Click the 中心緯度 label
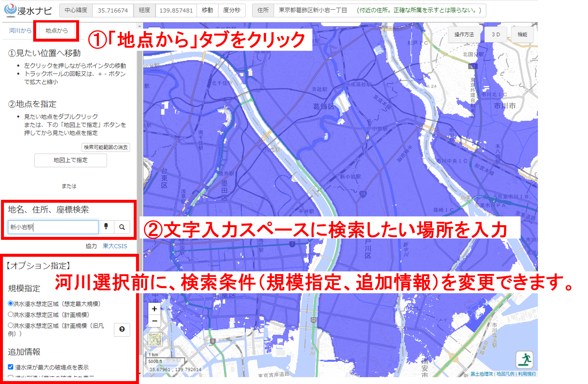The width and height of the screenshot is (588, 384). pyautogui.click(x=76, y=10)
